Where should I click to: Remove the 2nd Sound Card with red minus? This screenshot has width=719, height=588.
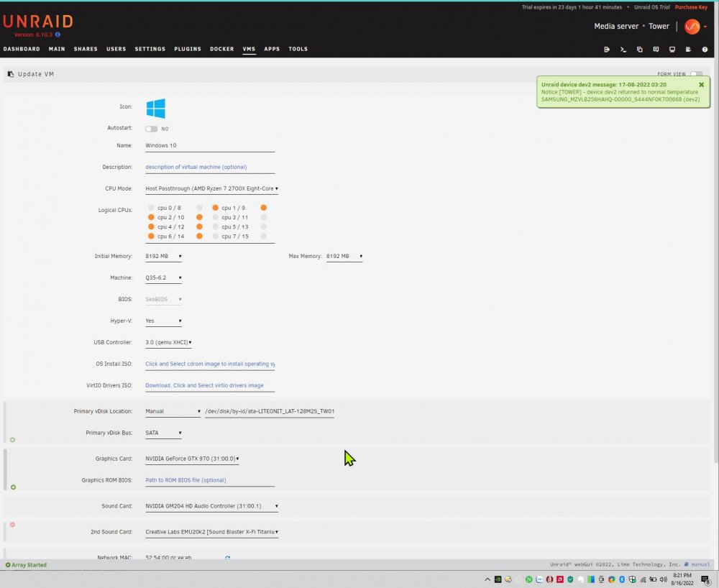coord(12,524)
